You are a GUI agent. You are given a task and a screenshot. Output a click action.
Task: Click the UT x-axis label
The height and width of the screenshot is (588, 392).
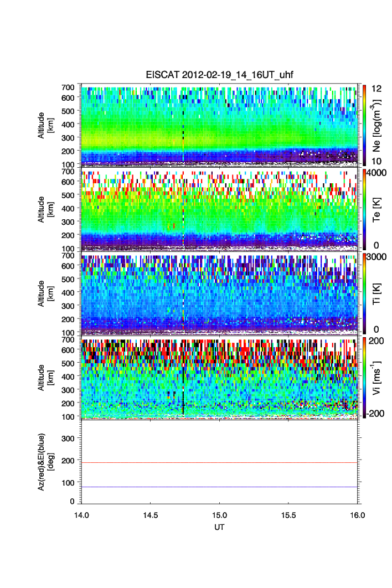(x=219, y=526)
